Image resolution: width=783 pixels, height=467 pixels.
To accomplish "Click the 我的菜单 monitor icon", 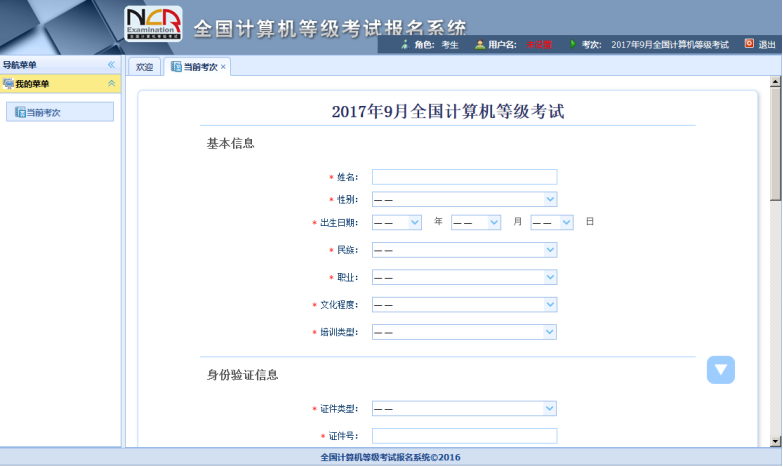I will [x=8, y=84].
